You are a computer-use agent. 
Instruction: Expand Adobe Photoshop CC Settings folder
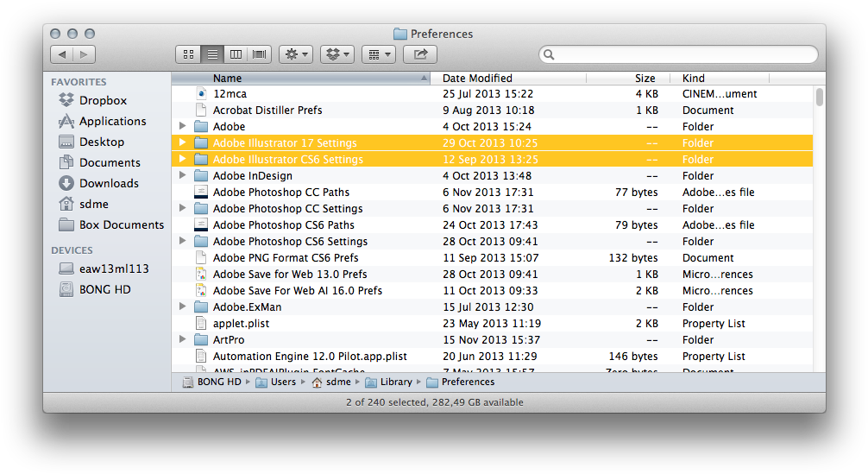coord(182,209)
